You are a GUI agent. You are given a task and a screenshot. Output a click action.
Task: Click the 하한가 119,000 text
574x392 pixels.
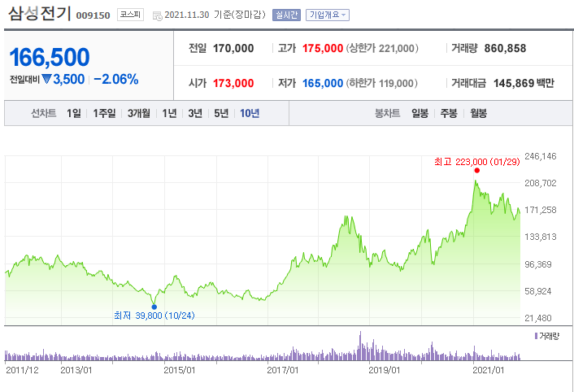382,84
